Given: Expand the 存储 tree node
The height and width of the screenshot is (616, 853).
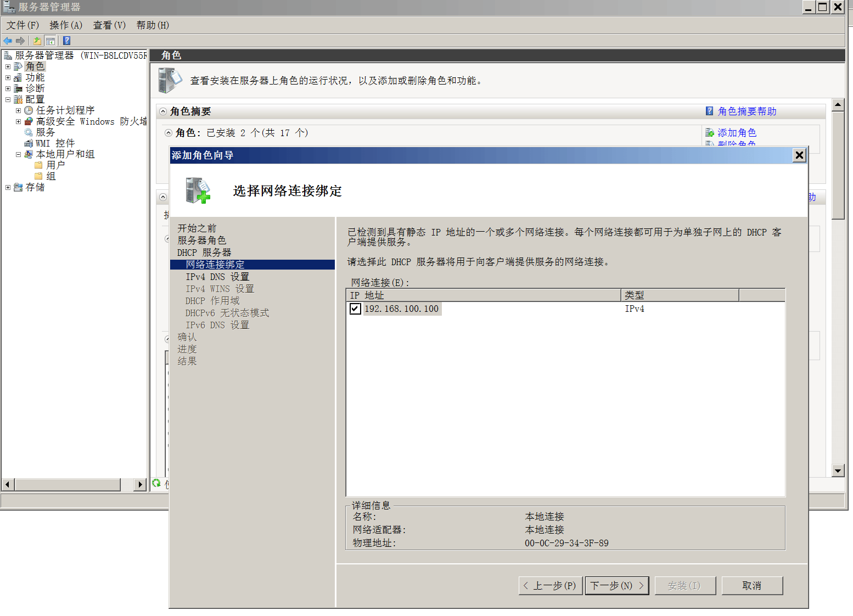Looking at the screenshot, I should (x=8, y=187).
